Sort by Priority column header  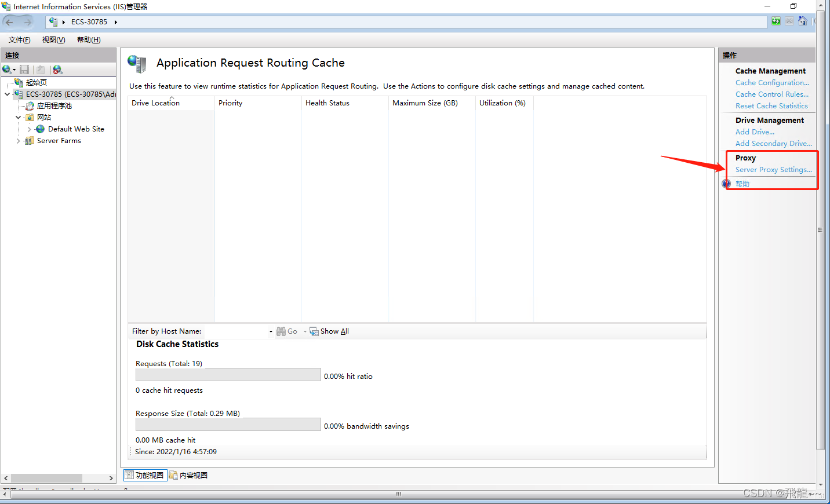coord(258,103)
